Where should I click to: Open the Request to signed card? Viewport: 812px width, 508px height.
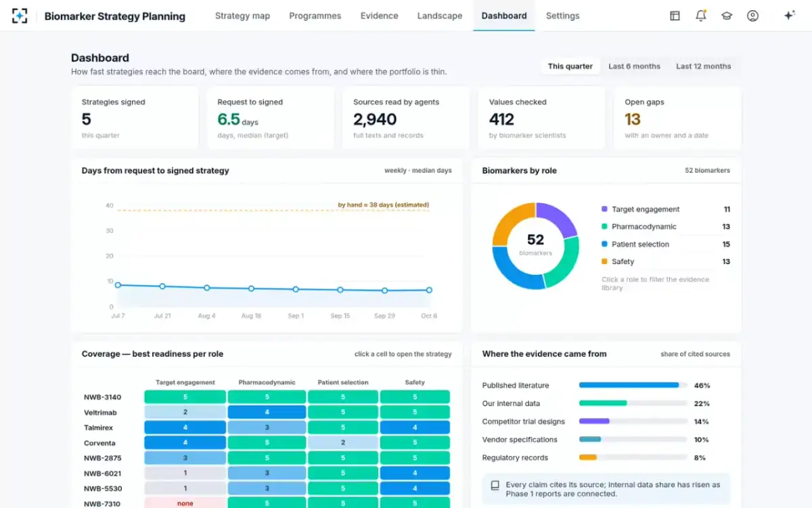tap(270, 118)
